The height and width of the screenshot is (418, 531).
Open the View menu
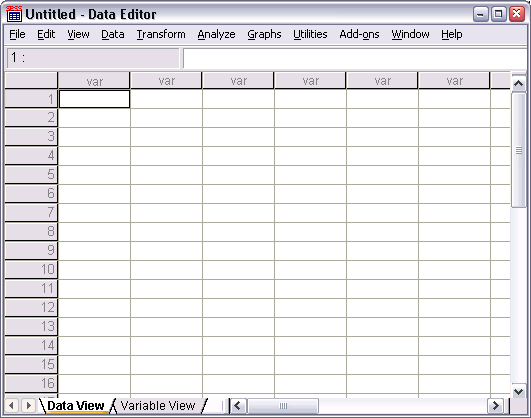(x=78, y=34)
